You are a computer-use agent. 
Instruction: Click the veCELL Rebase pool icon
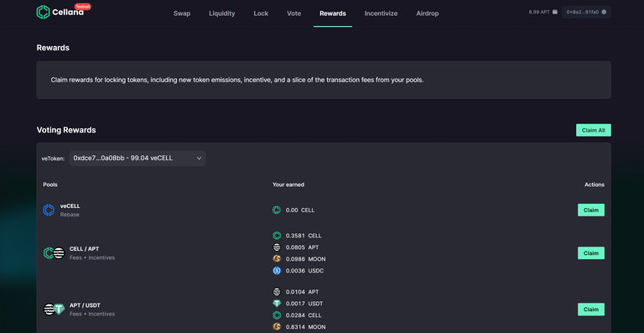(49, 211)
